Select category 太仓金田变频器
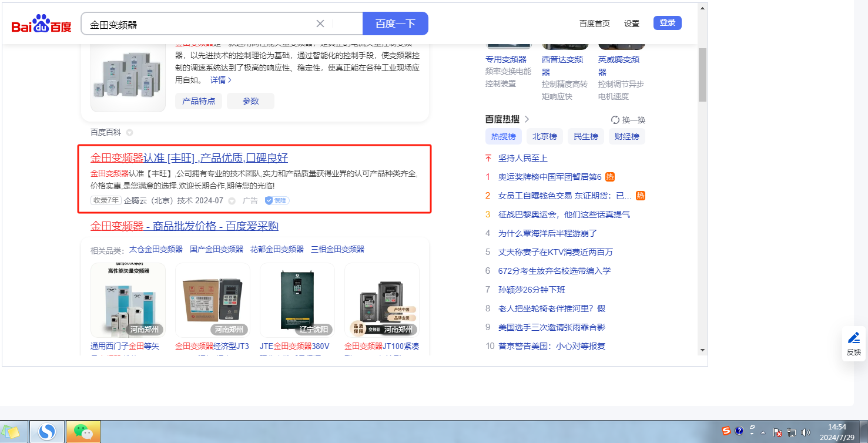868x443 pixels. [x=156, y=249]
